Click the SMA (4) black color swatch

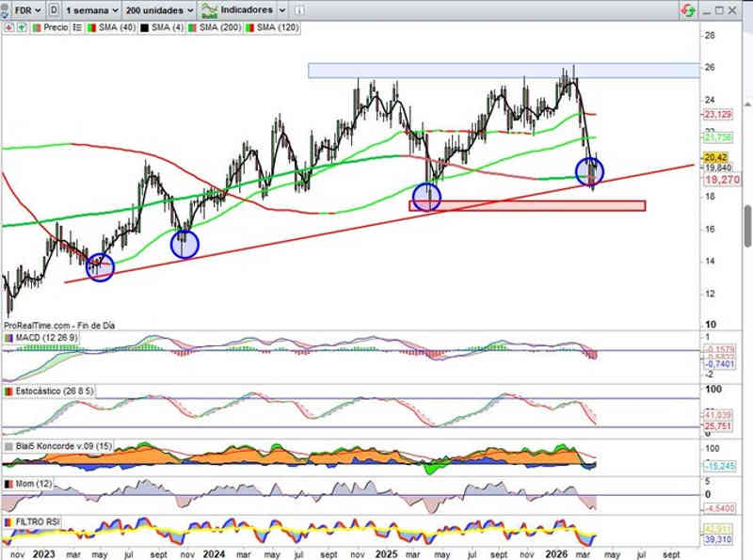pyautogui.click(x=144, y=28)
